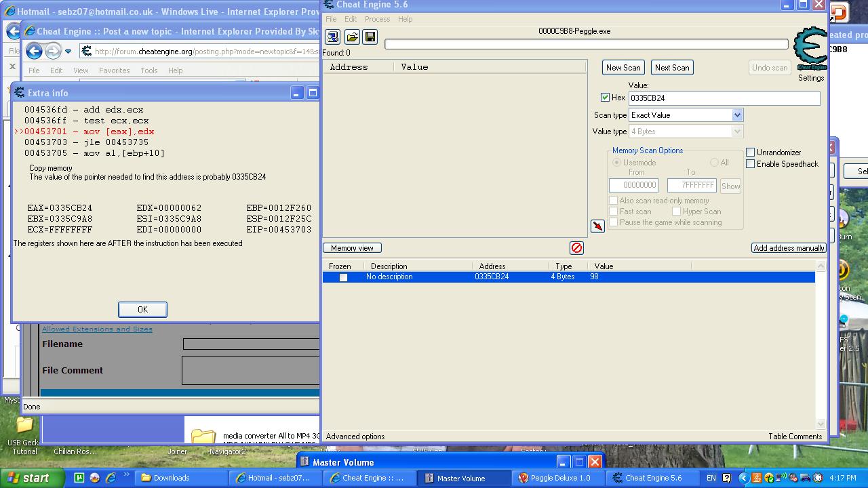Click the Filename input field on forum page
Screen dimensions: 868x488
pyautogui.click(x=251, y=344)
